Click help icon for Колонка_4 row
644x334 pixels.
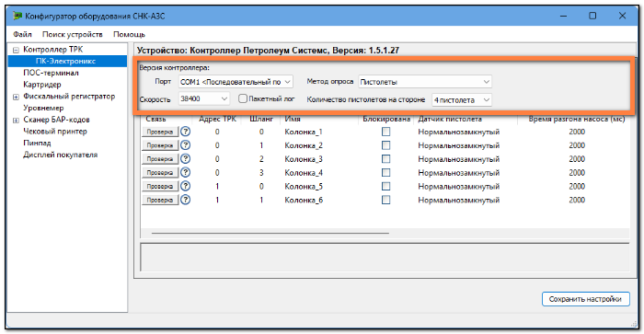(186, 172)
